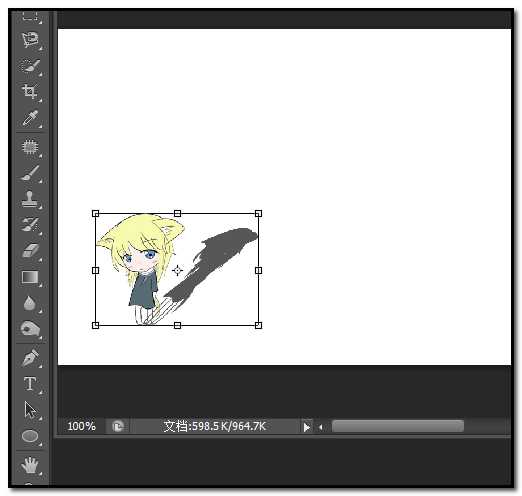Select the Hand tool
This screenshot has width=522, height=496.
coord(30,464)
